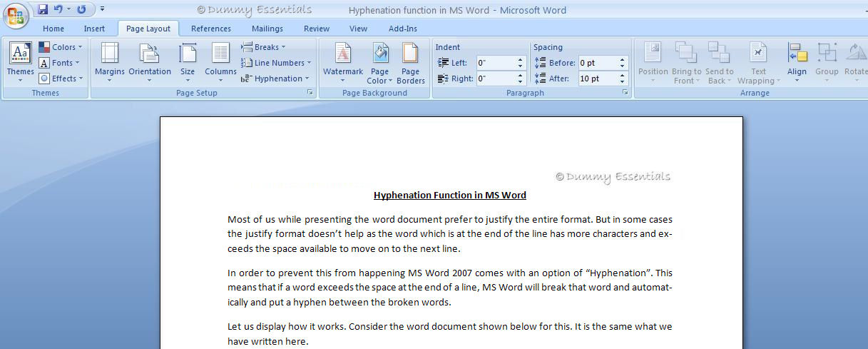868x349 pixels.
Task: Launch the Paragraph dialog
Action: pos(625,93)
